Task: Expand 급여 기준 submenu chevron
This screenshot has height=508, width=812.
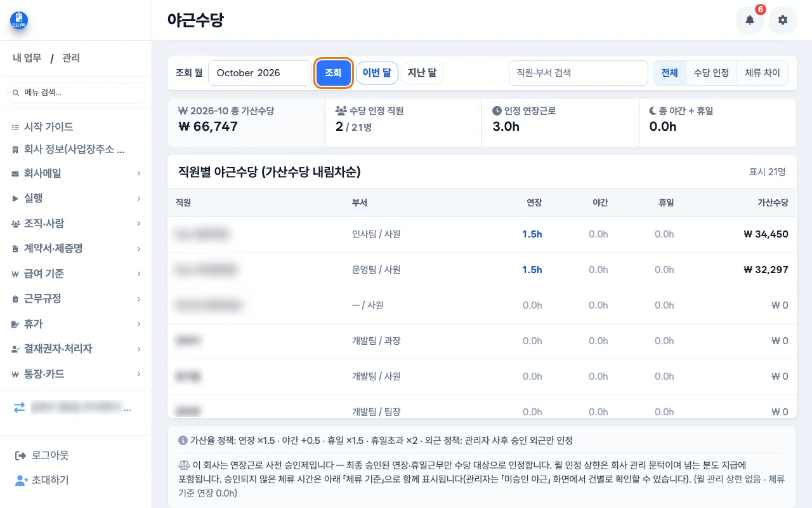Action: click(138, 274)
